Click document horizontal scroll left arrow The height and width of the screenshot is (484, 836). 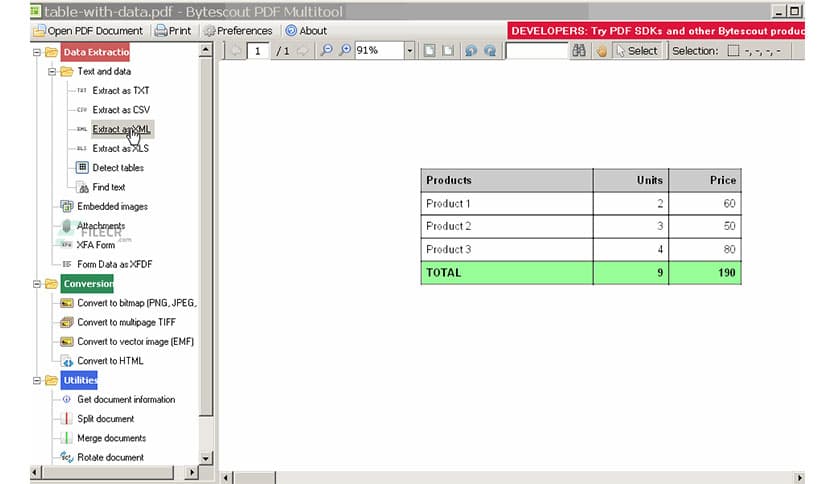[226, 478]
